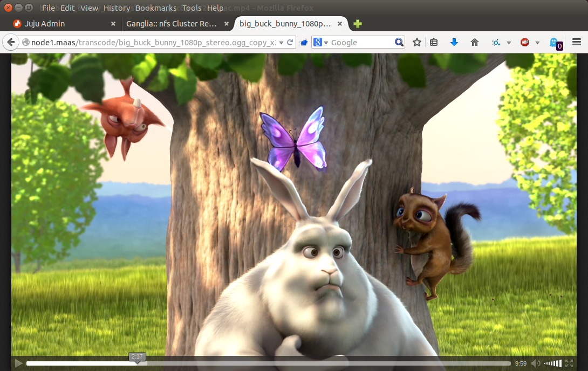Reload the current page

pyautogui.click(x=290, y=43)
